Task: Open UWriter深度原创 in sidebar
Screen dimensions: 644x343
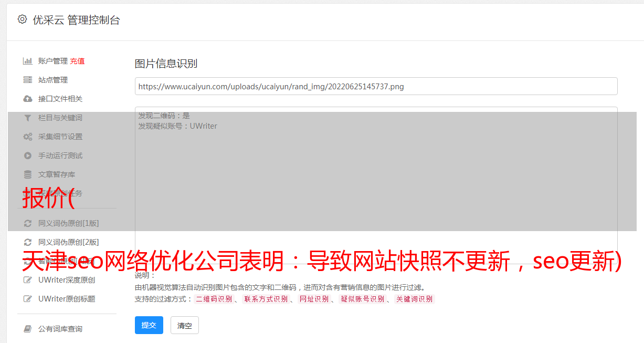Action: pos(67,280)
